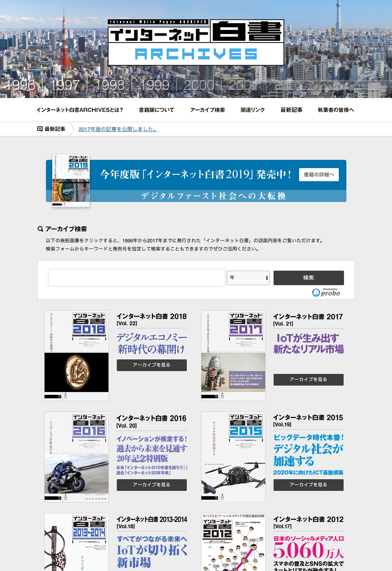
Task: Click the 書籍の詳細へ button in banner
Action: 319,175
